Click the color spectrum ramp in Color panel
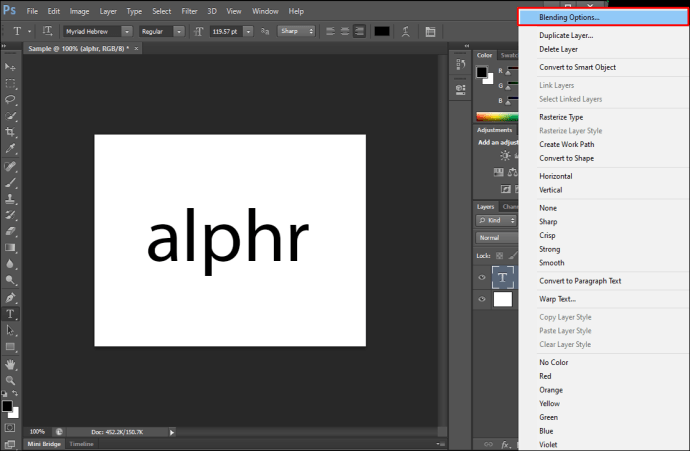Screen dimensions: 690x451 pos(497,117)
